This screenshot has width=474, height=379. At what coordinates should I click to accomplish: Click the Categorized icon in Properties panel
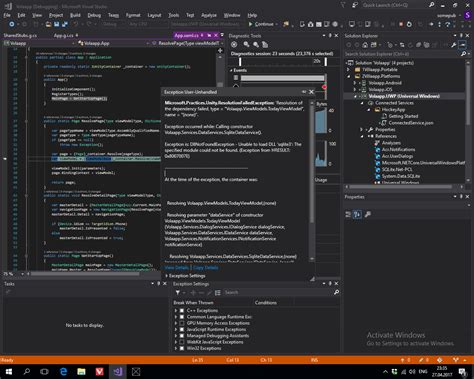(348, 214)
